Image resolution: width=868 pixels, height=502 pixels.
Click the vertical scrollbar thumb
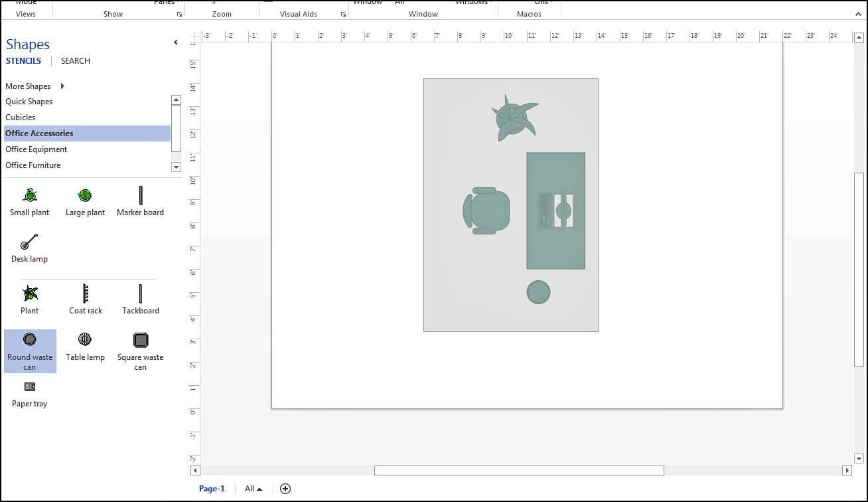[859, 269]
